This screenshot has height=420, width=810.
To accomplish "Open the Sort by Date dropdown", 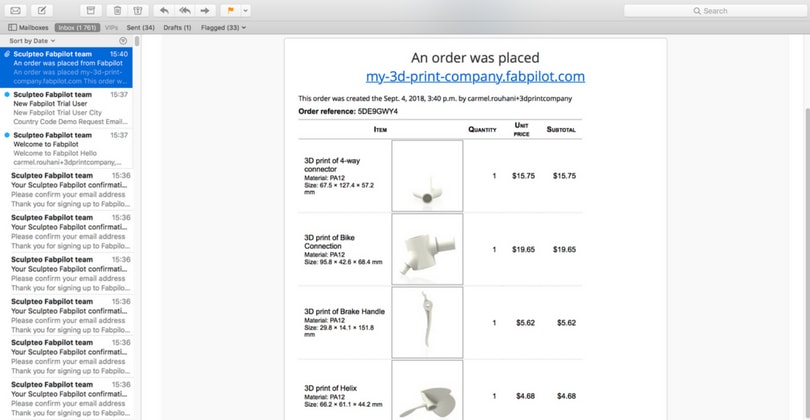I will [32, 41].
